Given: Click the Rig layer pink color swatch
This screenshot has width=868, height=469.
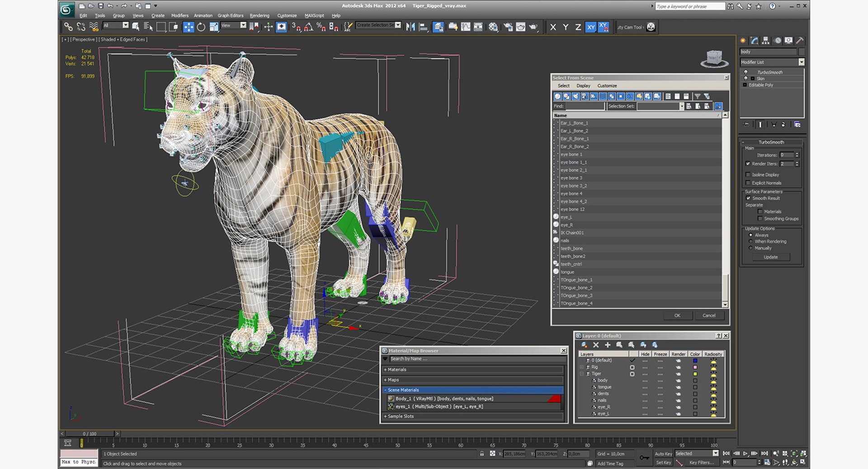Looking at the screenshot, I should pos(695,367).
